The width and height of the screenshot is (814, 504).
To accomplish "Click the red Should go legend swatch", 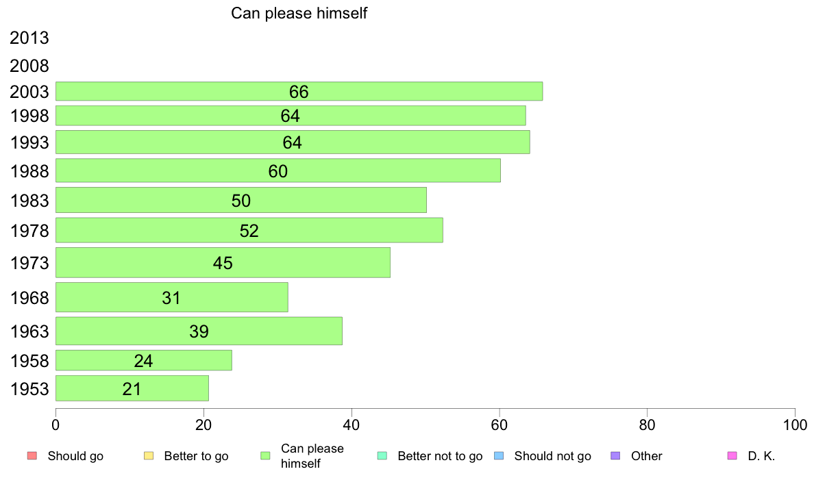I will click(32, 456).
